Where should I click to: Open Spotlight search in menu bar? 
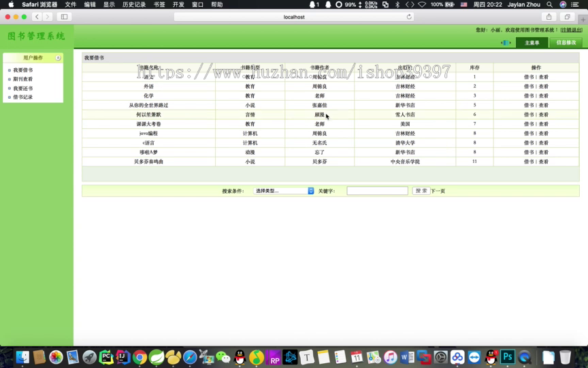[x=549, y=5]
